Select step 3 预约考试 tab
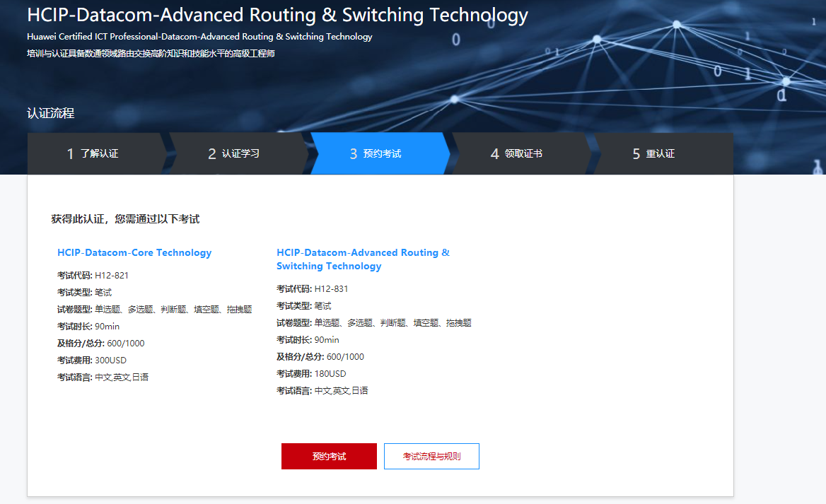The image size is (826, 504). coord(380,153)
